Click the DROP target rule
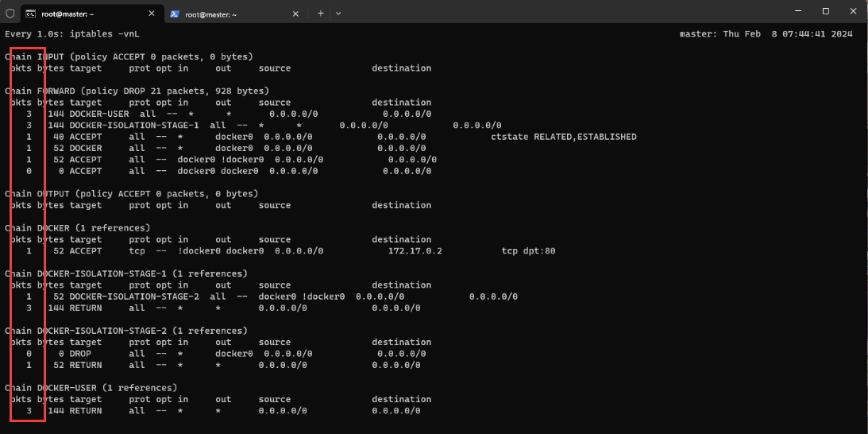The width and height of the screenshot is (868, 434). pos(80,354)
